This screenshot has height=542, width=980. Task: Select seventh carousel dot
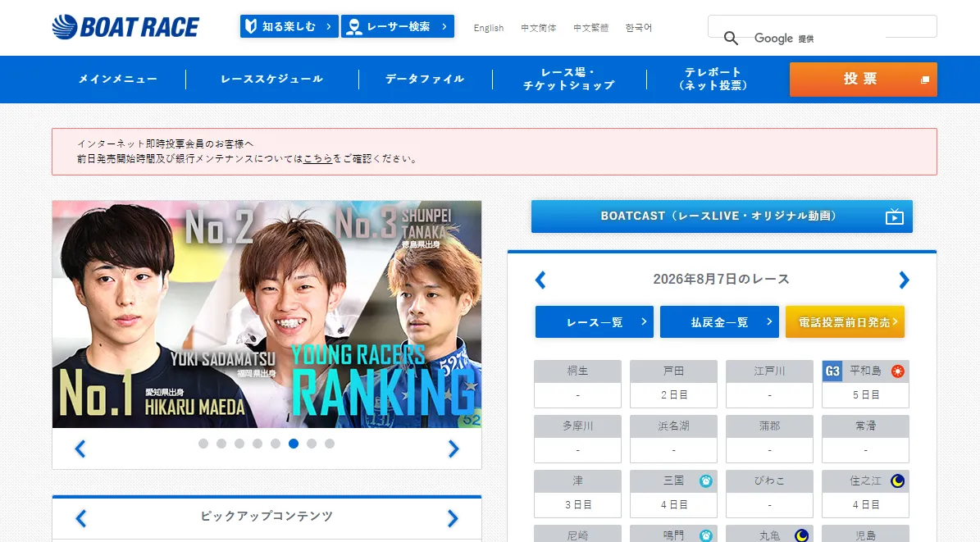[312, 444]
